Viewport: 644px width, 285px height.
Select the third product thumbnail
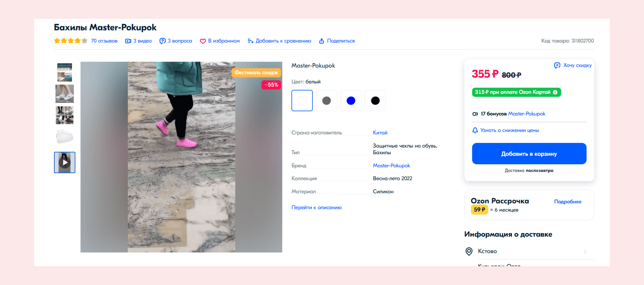click(65, 115)
